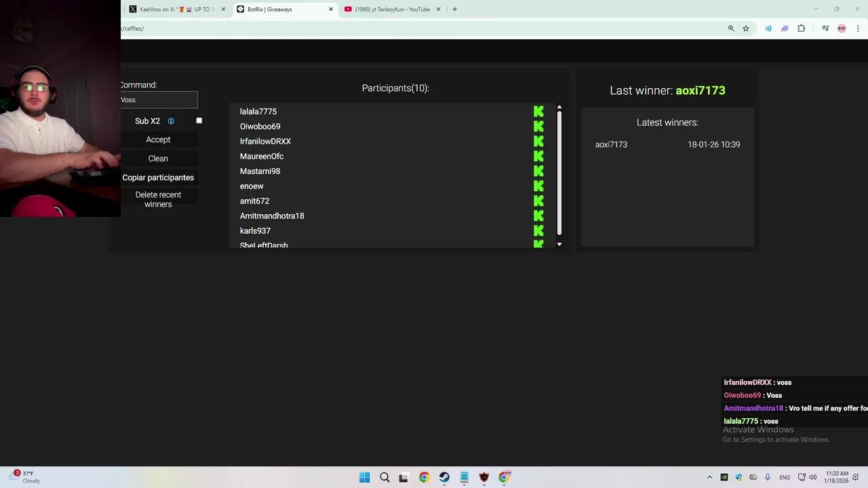The image size is (868, 488).
Task: Click the Kick icon beside Oiwoboo69
Action: pos(538,126)
